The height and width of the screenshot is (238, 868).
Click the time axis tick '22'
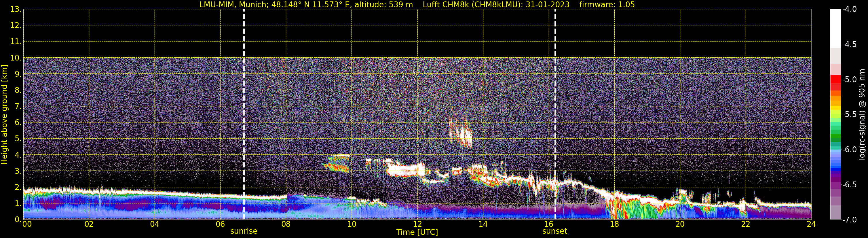[x=746, y=224]
